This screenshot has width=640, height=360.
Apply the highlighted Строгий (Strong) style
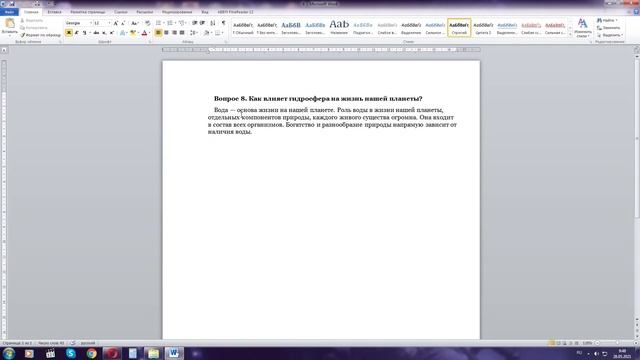pos(459,28)
